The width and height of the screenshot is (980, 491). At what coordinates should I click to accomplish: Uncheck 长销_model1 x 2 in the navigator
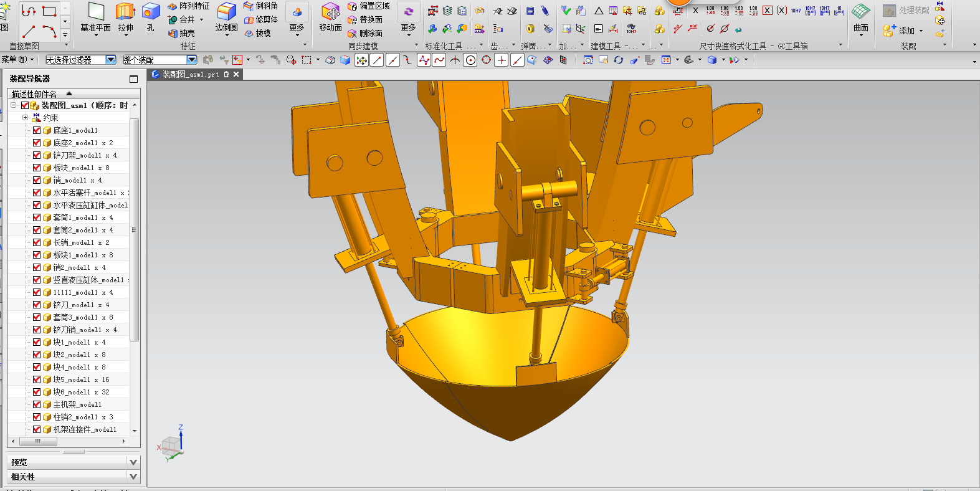37,242
